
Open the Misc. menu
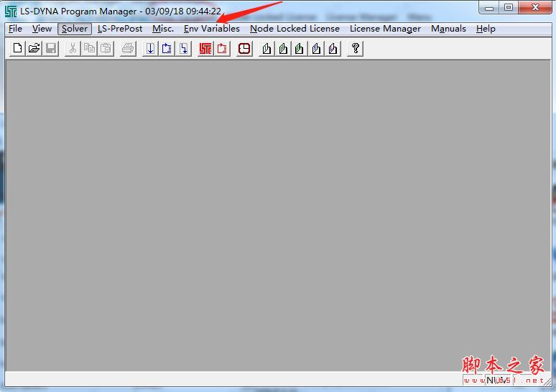[163, 29]
